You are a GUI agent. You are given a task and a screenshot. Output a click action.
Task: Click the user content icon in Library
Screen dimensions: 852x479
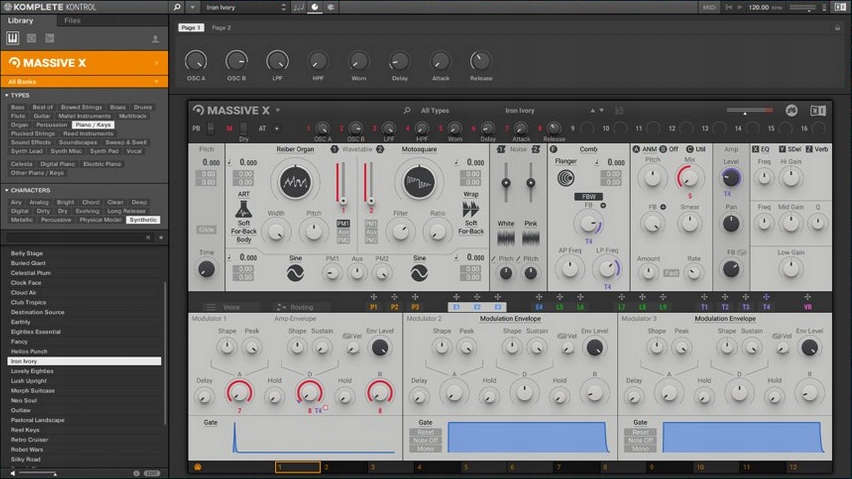coord(155,39)
